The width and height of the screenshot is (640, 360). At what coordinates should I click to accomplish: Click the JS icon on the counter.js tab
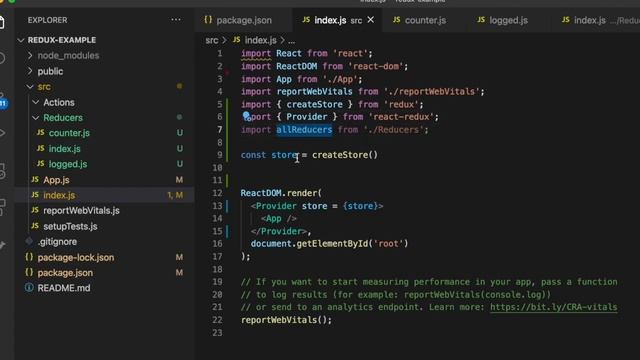(396, 20)
